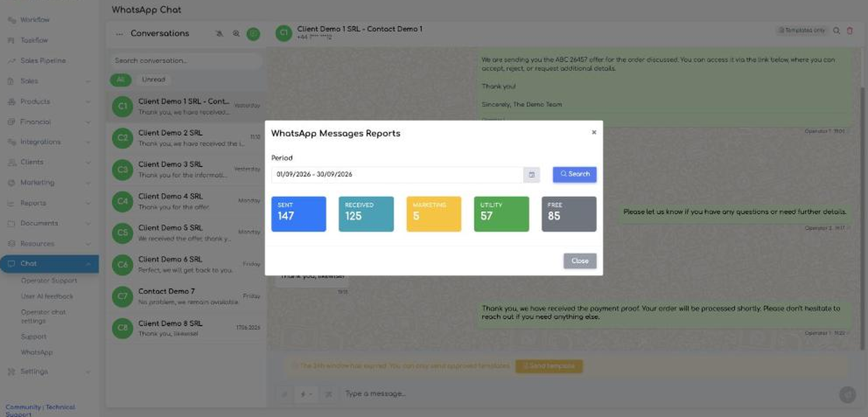Open the Community link at bottom left
This screenshot has height=417, width=868.
23,407
